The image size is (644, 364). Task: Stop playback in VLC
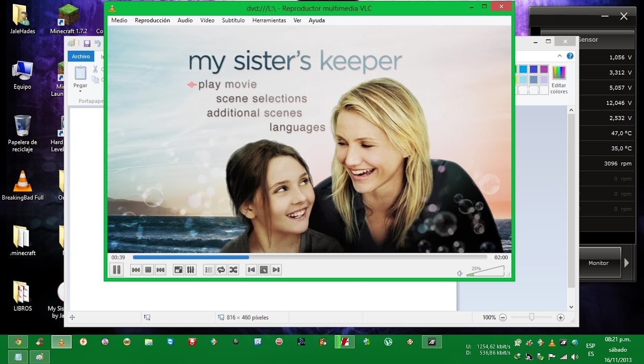click(148, 270)
